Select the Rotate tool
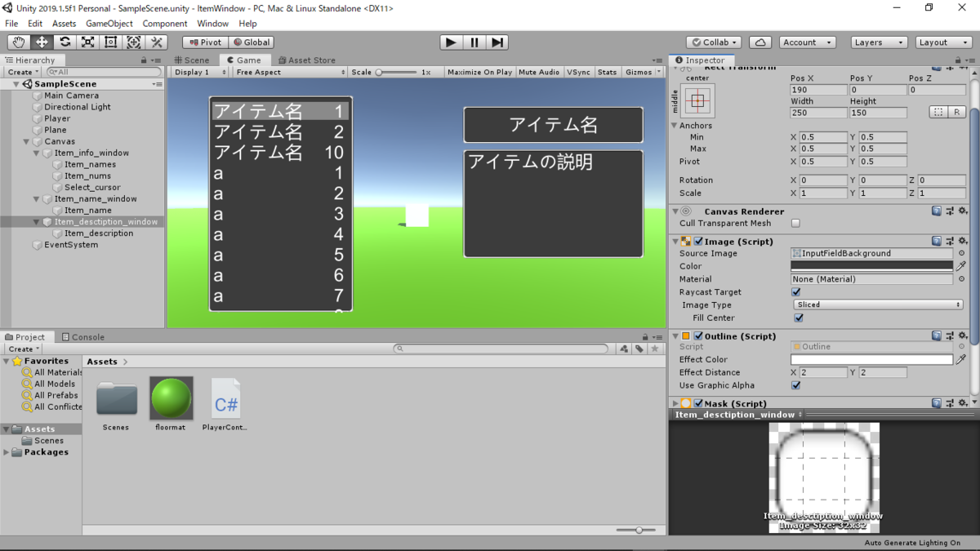 click(x=65, y=42)
